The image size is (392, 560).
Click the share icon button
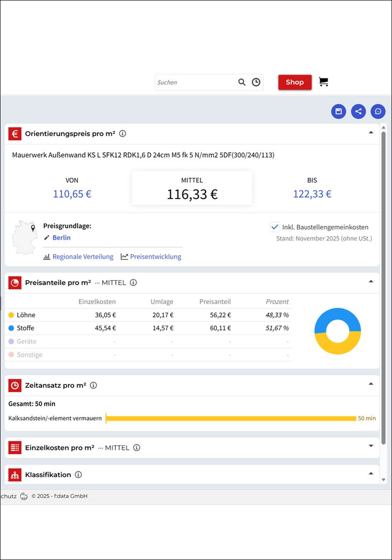coord(358,112)
